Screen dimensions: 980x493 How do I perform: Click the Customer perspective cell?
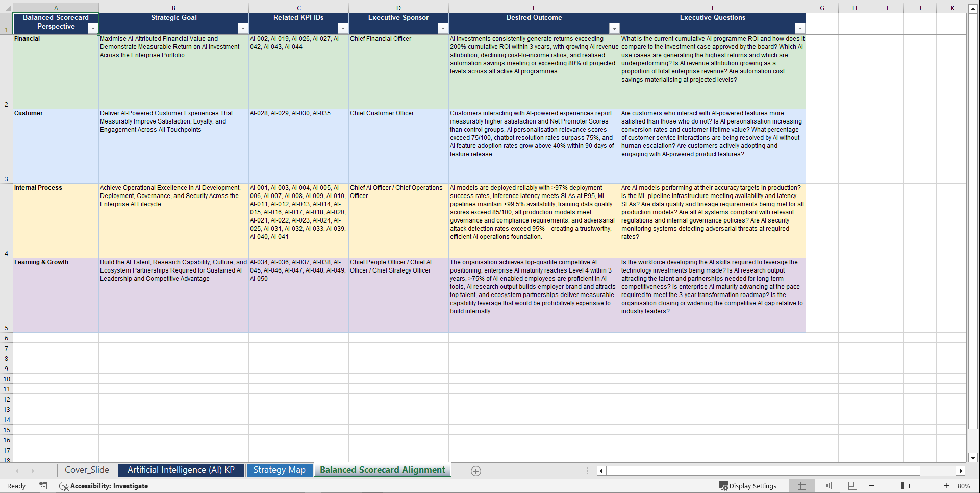pyautogui.click(x=56, y=146)
